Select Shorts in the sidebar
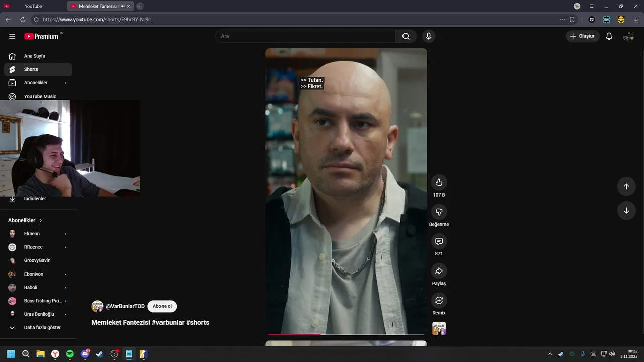644x362 pixels. 38,69
